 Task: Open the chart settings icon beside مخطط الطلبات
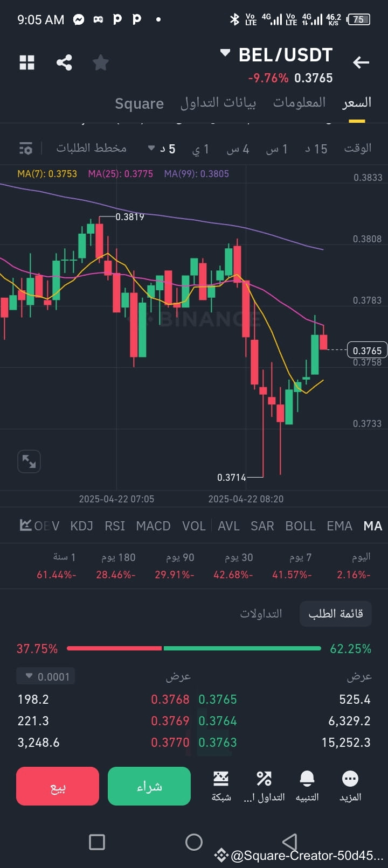point(25,148)
